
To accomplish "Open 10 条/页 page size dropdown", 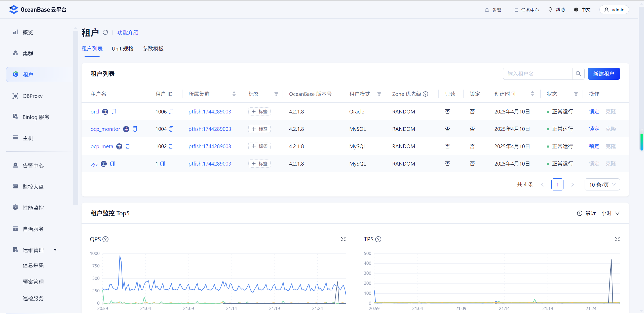I will tap(602, 185).
